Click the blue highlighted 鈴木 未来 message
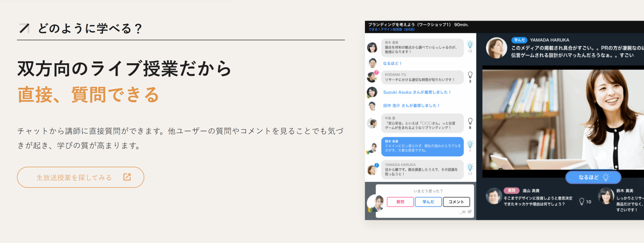This screenshot has width=644, height=243. (422, 146)
